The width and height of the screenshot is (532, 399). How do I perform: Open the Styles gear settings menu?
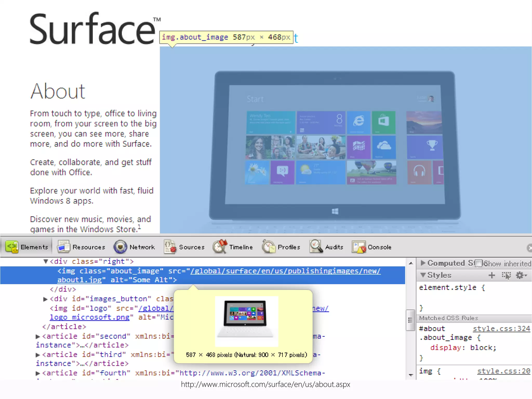tap(521, 275)
